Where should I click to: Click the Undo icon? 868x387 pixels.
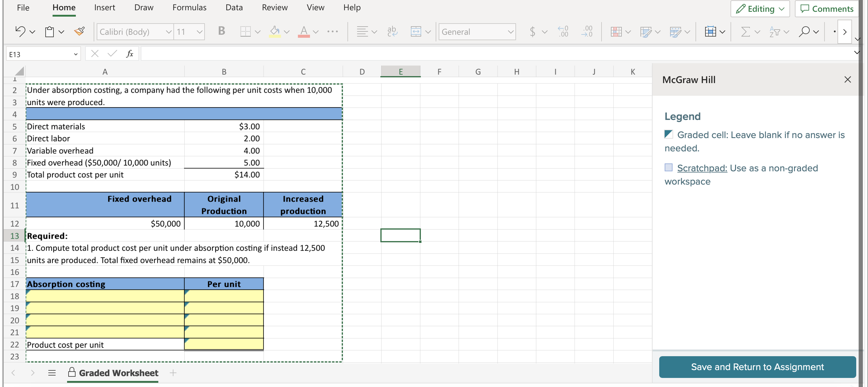click(x=20, y=32)
